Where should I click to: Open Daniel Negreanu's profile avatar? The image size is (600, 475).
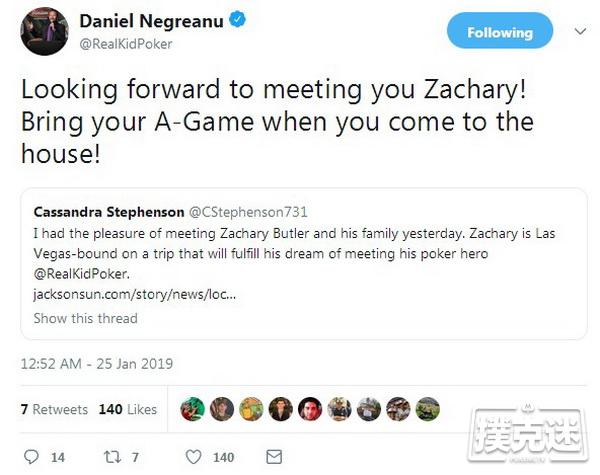coord(44,31)
